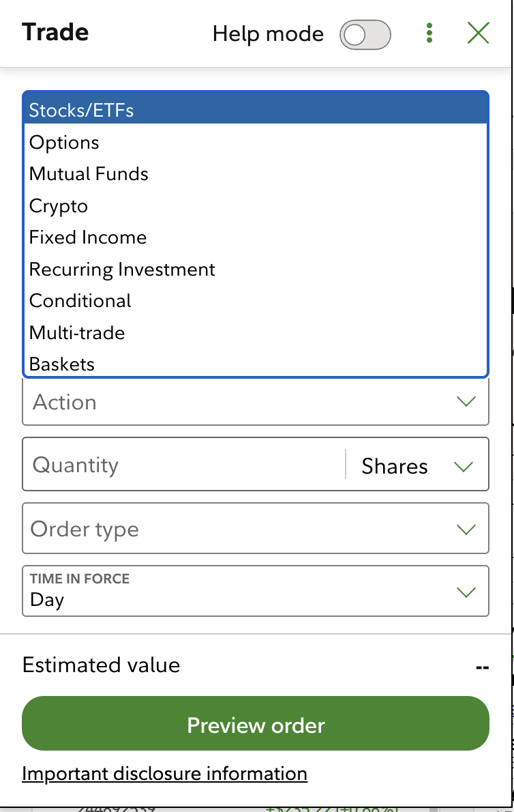The image size is (514, 812).
Task: Select Fixed Income trade type
Action: click(256, 237)
